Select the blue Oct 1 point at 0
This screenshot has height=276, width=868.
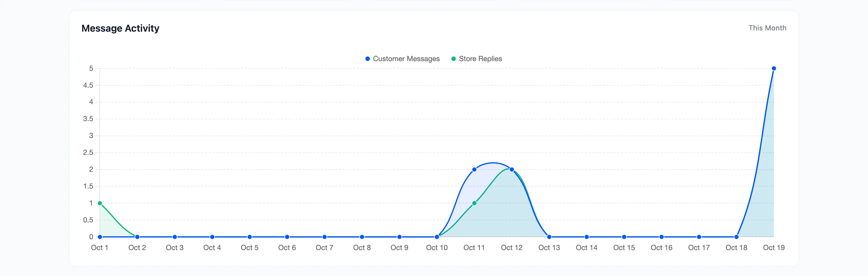coord(100,237)
